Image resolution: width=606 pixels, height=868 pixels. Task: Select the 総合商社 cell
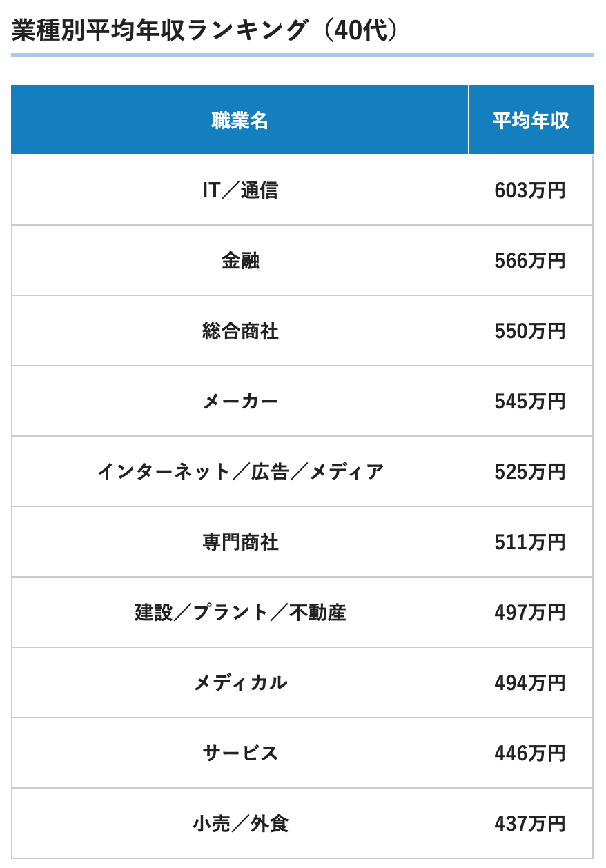240,331
